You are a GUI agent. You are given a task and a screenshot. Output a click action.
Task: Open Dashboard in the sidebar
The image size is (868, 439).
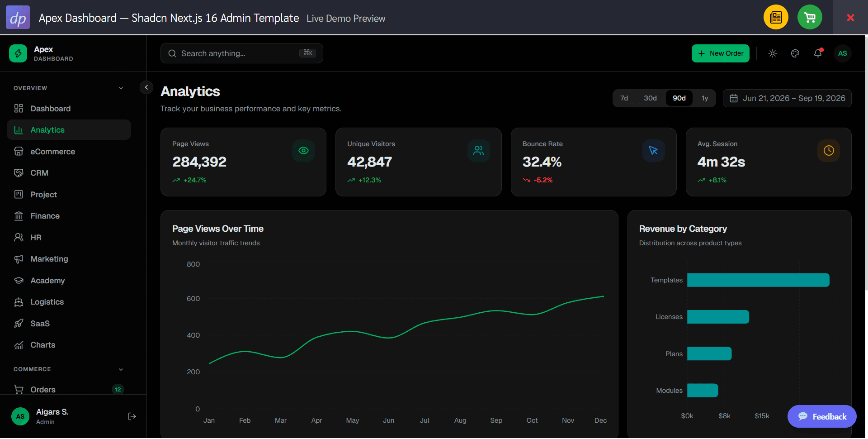(69, 109)
